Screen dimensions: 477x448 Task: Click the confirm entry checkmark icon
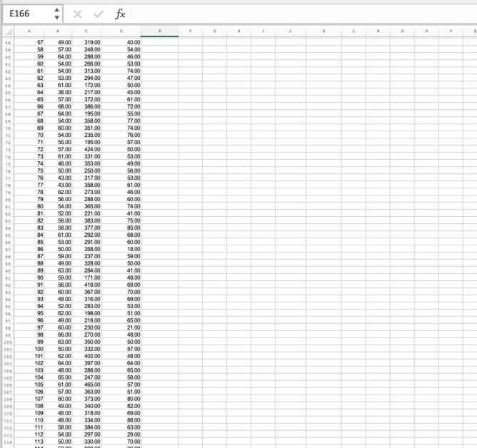pyautogui.click(x=99, y=14)
